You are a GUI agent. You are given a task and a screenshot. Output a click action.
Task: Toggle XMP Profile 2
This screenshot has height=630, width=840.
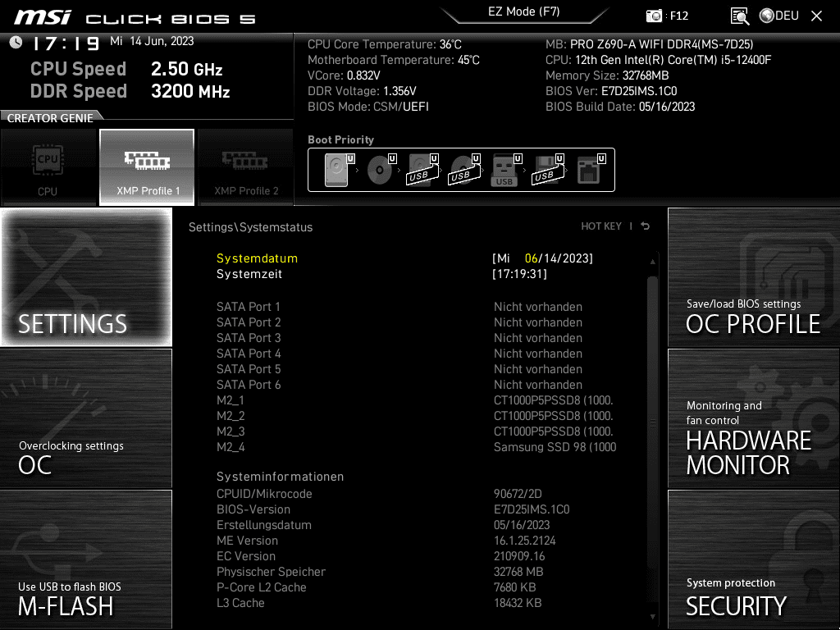[246, 167]
